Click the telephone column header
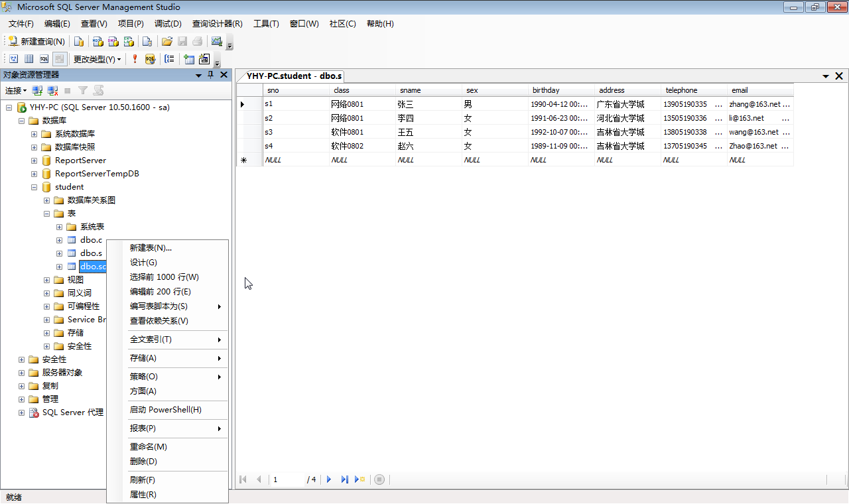 [x=694, y=90]
